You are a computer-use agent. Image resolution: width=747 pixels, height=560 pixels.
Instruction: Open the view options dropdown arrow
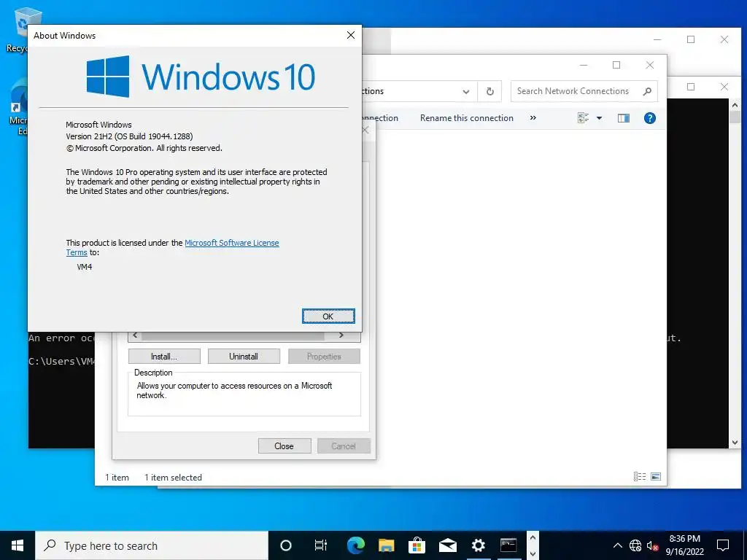(600, 118)
